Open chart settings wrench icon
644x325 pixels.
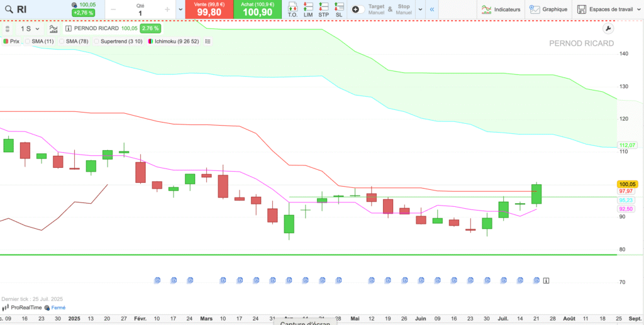608,29
